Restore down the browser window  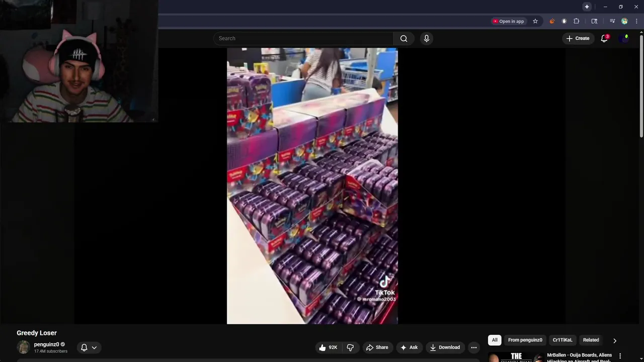[620, 7]
